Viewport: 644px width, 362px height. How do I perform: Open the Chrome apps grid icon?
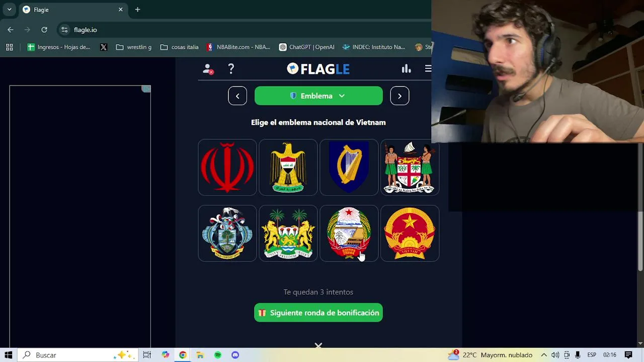9,47
